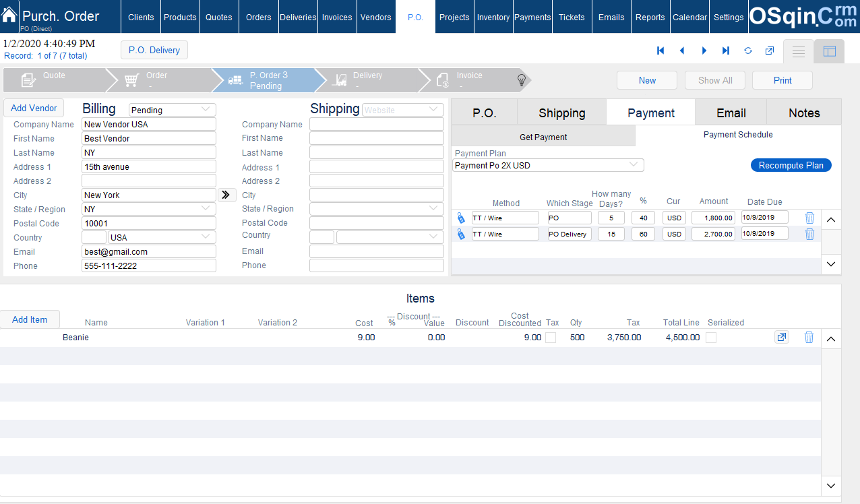The image size is (860, 504).
Task: Open the Tickets menu
Action: click(x=572, y=17)
